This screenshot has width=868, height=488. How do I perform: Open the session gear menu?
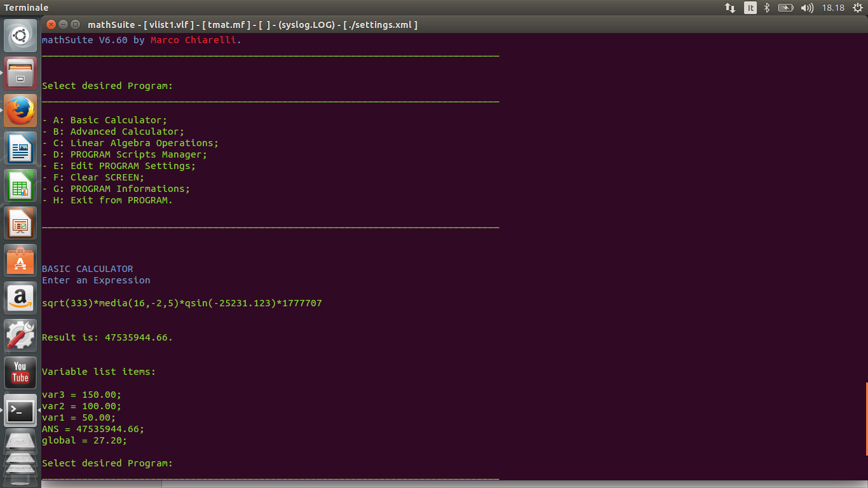(x=857, y=8)
